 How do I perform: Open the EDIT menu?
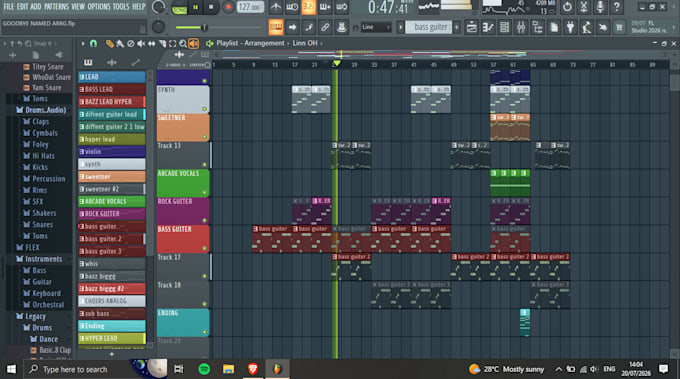coord(22,7)
